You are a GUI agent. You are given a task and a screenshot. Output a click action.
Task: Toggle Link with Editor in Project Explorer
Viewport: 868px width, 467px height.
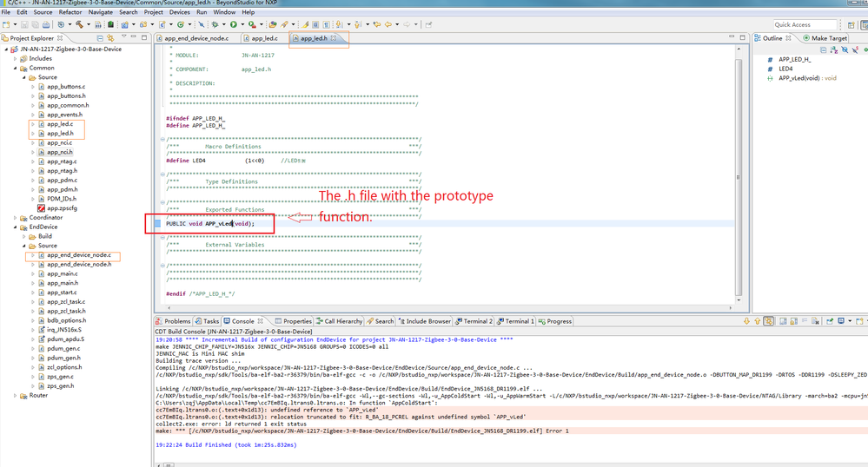click(x=110, y=38)
